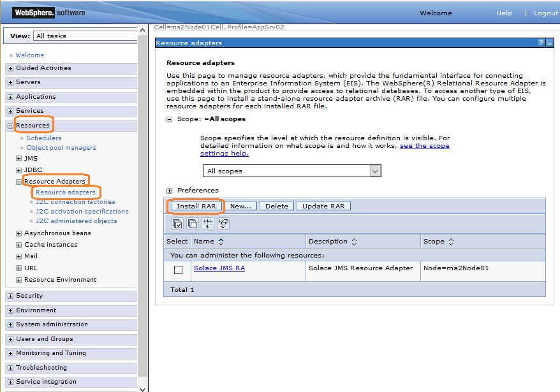
Task: Click the Install RAR button
Action: 196,206
